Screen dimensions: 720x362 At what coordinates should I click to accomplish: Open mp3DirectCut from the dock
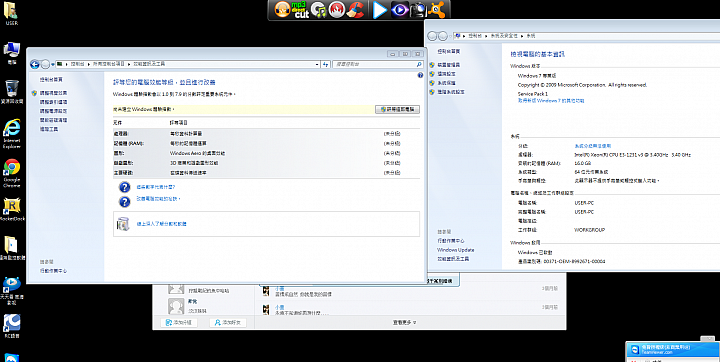coord(301,9)
